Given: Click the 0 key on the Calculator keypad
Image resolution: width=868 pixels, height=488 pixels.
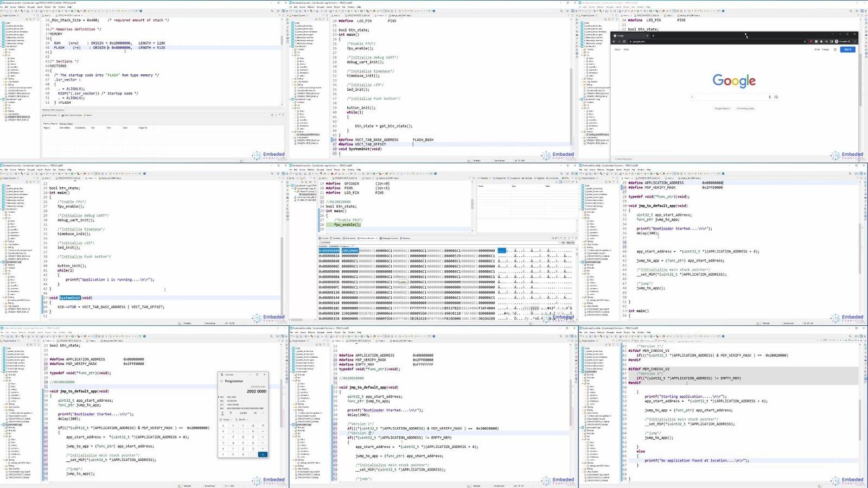Looking at the screenshot, I should [243, 454].
